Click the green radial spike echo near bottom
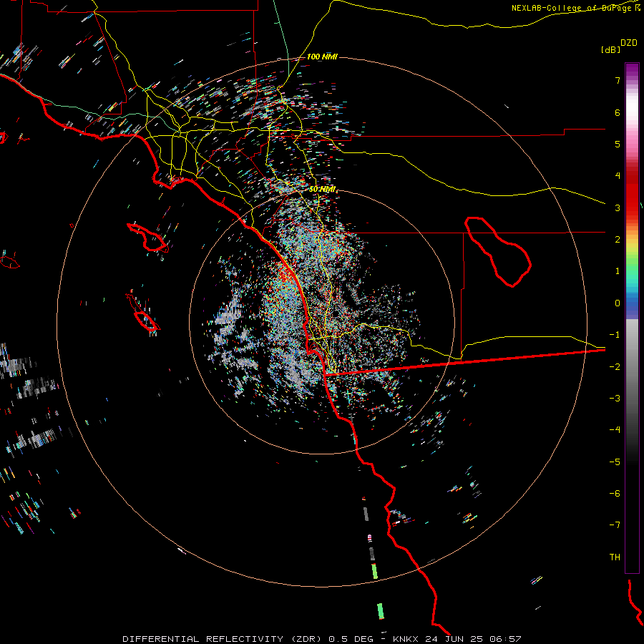The height and width of the screenshot is (644, 644). [381, 611]
